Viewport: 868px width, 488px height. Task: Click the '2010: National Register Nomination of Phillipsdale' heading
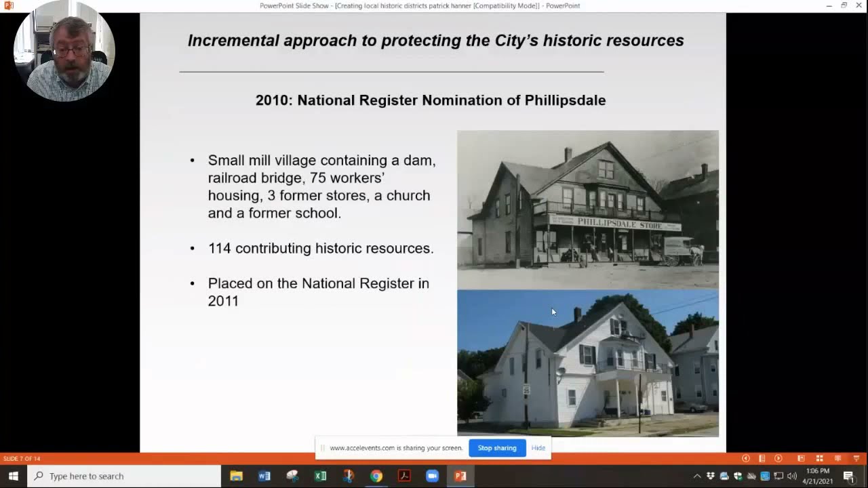click(431, 100)
